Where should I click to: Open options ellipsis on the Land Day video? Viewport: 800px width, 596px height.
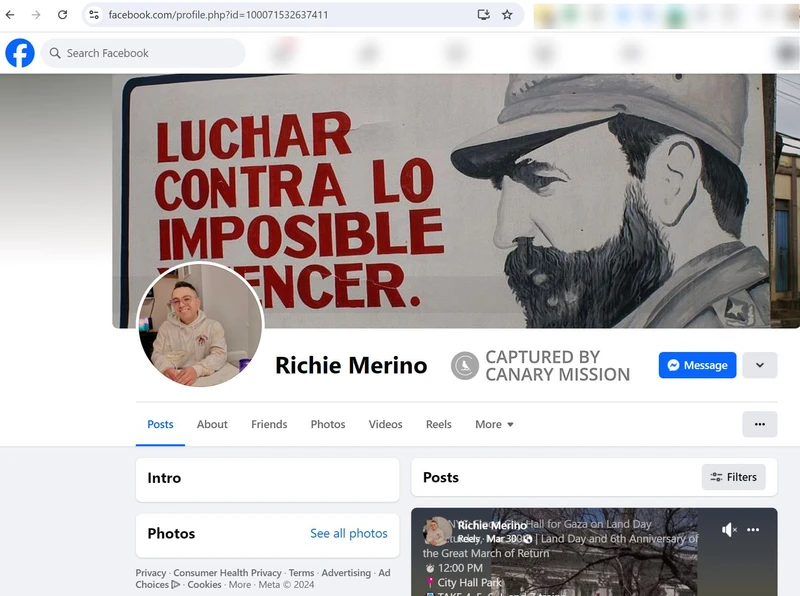point(754,529)
